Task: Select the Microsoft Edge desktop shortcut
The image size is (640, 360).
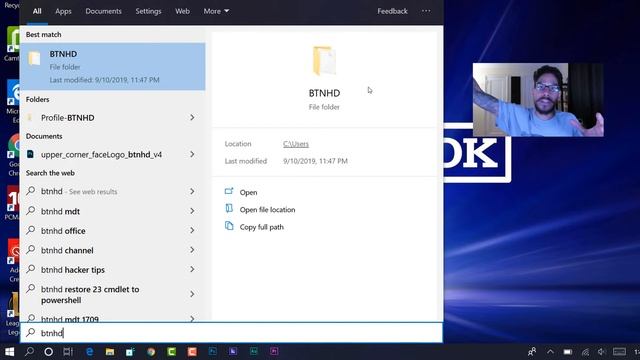Action: point(13,101)
